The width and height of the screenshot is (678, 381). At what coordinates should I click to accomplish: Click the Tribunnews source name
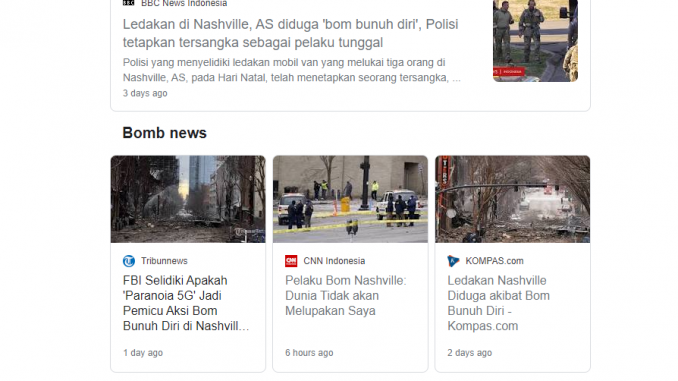(x=164, y=261)
